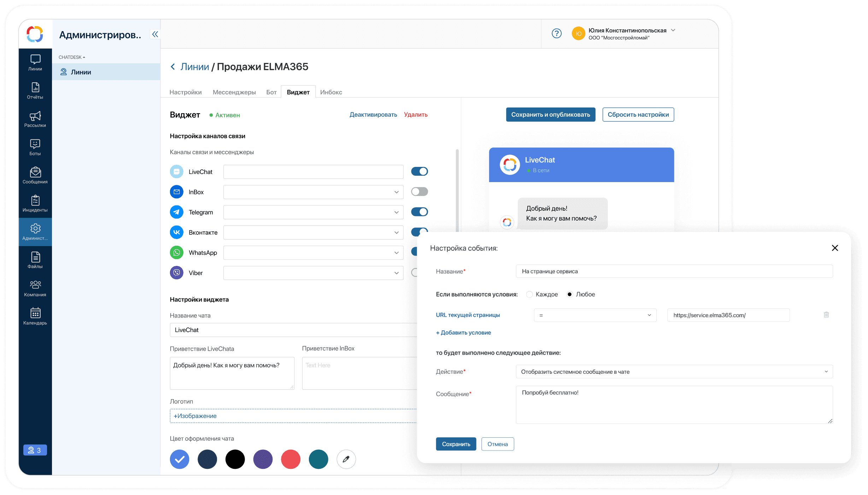Image resolution: width=868 pixels, height=495 pixels.
Task: Click the user avatar Ю
Action: point(579,34)
